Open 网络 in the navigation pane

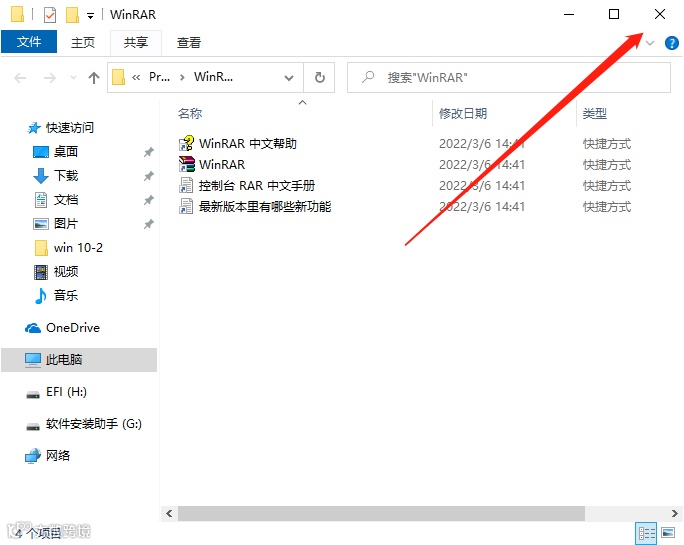tap(58, 456)
